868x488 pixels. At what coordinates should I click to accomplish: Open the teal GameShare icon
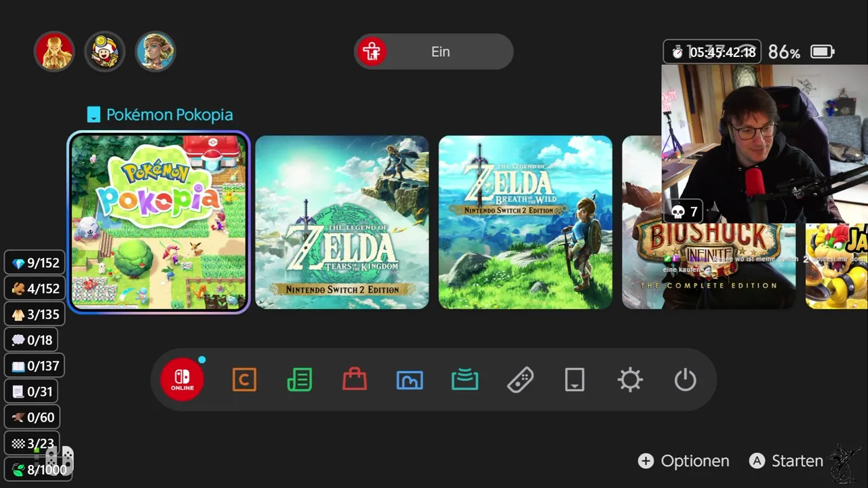pyautogui.click(x=465, y=380)
